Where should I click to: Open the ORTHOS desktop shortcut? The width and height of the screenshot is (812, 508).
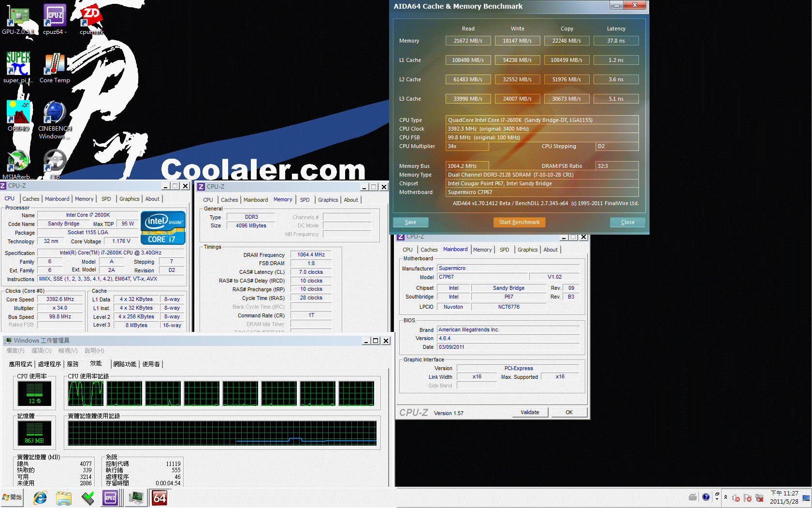(18, 116)
